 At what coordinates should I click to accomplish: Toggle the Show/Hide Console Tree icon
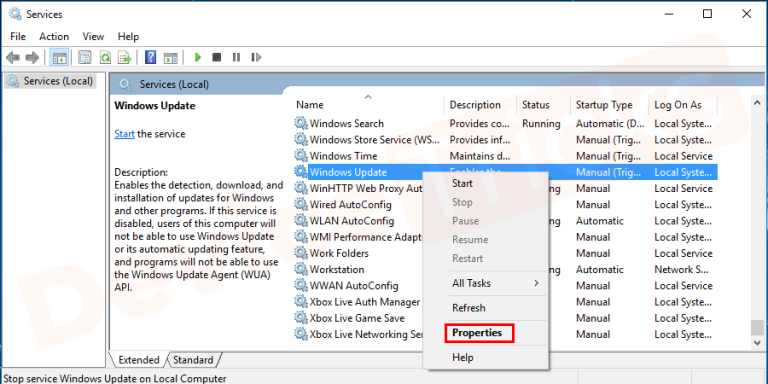coord(60,58)
